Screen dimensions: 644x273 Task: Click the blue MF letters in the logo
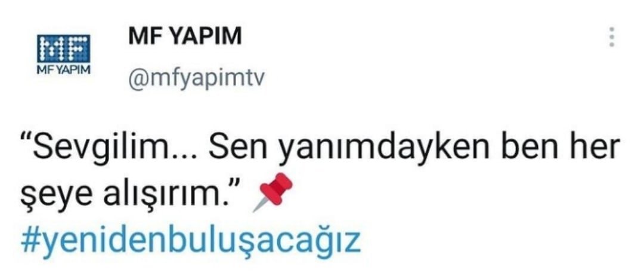coord(64,48)
